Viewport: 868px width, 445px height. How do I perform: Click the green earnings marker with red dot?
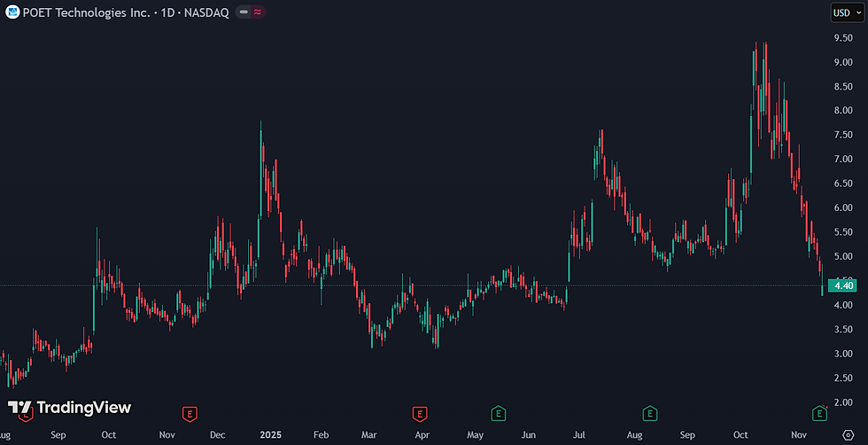(x=819, y=413)
